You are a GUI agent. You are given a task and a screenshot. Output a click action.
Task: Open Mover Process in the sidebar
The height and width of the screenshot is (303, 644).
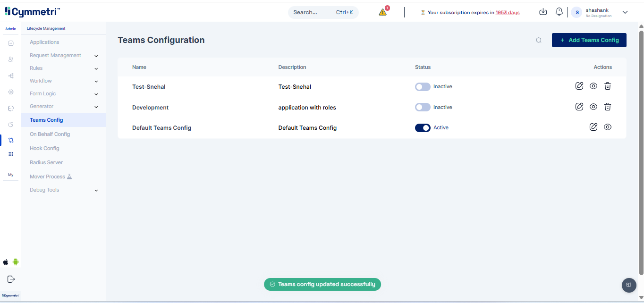(51, 177)
